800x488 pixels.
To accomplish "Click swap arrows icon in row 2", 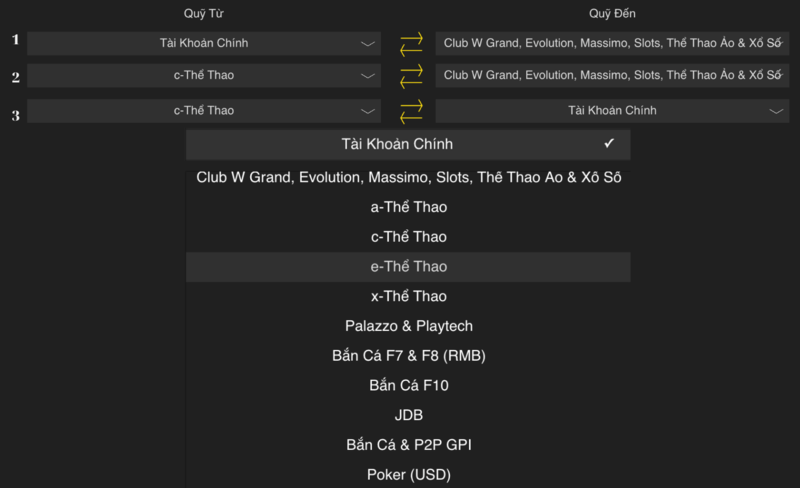I will click(x=411, y=77).
